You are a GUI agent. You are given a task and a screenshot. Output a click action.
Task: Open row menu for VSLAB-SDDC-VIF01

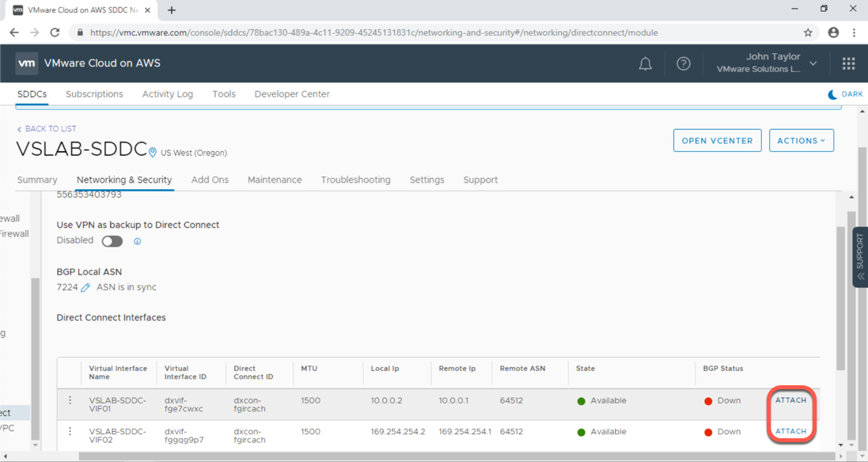coord(70,401)
